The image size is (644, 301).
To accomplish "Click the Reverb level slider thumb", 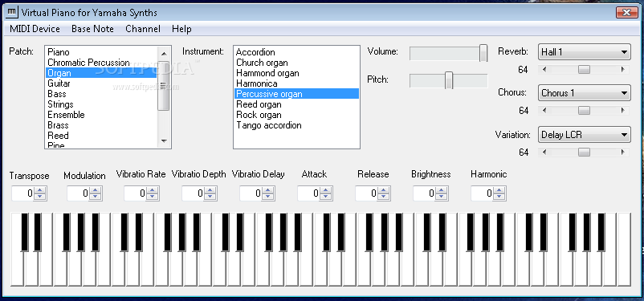I will (x=584, y=69).
